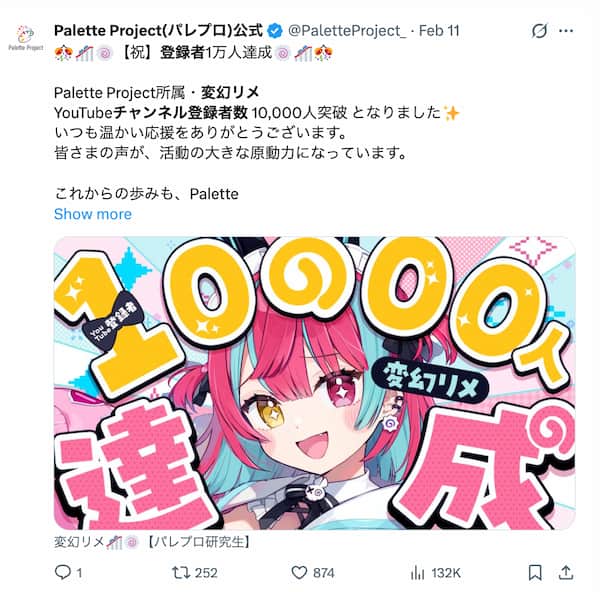Viewport: 600px width, 592px height.
Task: Repost this tweet via retweet icon
Action: 181,572
